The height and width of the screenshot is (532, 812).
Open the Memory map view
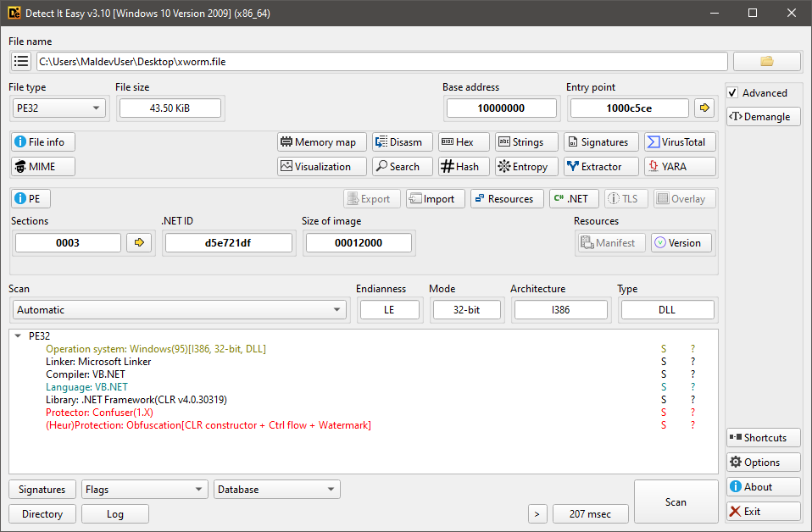[x=322, y=142]
